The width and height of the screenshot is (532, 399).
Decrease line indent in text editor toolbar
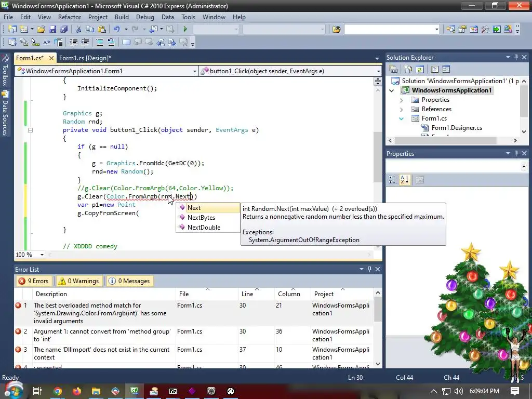click(x=73, y=43)
